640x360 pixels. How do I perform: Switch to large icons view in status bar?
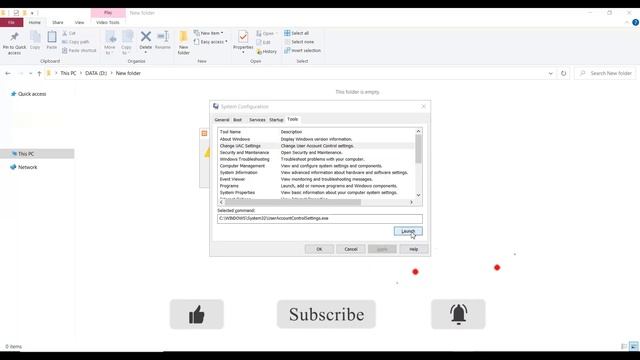point(633,347)
